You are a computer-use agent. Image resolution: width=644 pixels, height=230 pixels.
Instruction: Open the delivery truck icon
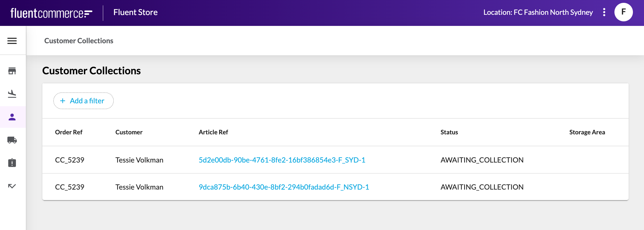pyautogui.click(x=12, y=140)
